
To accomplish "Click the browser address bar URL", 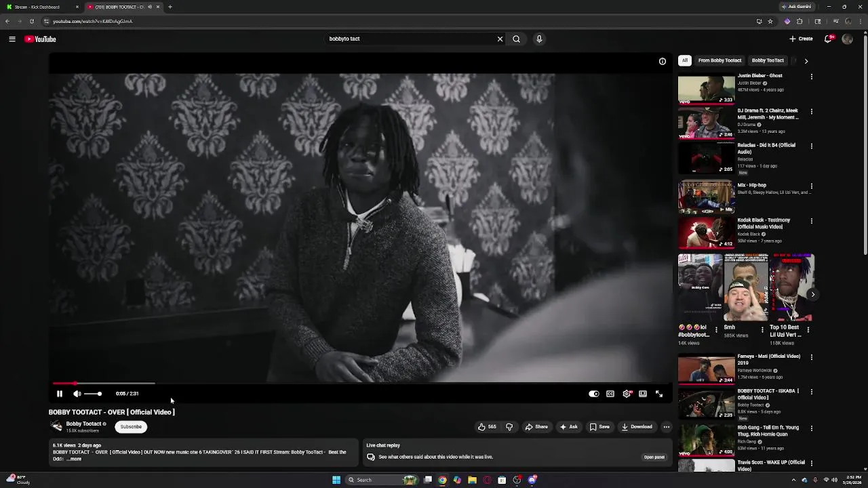I will click(93, 21).
